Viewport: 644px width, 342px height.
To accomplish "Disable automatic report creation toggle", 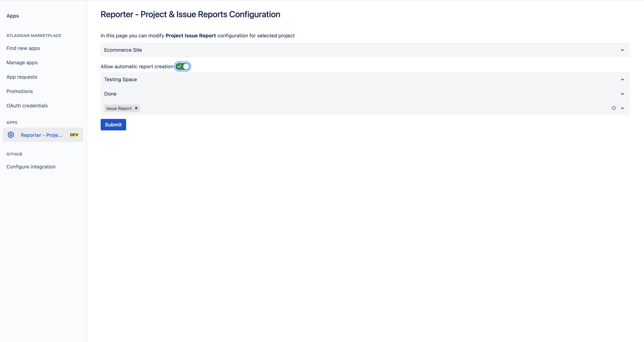I will 183,66.
